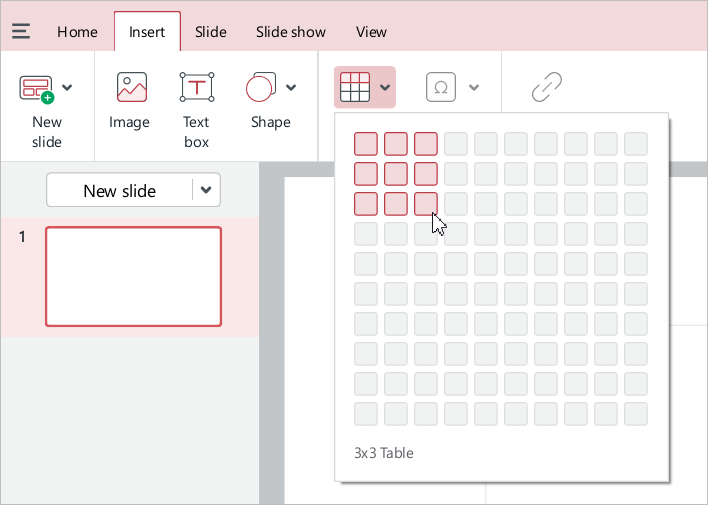Switch to the View tab
708x505 pixels.
pyautogui.click(x=371, y=32)
